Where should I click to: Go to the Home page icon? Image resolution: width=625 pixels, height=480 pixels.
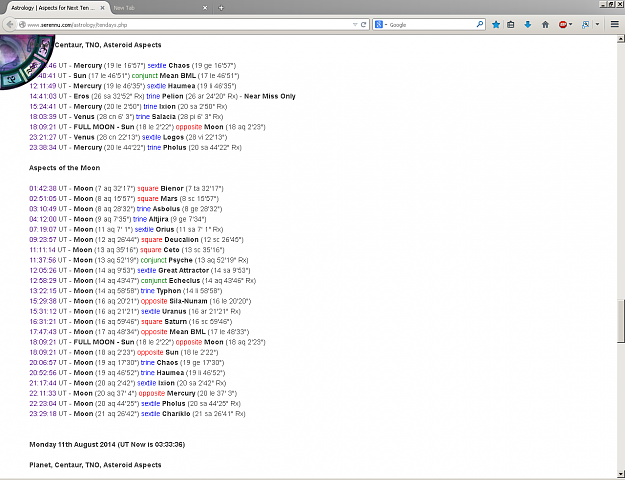(545, 25)
